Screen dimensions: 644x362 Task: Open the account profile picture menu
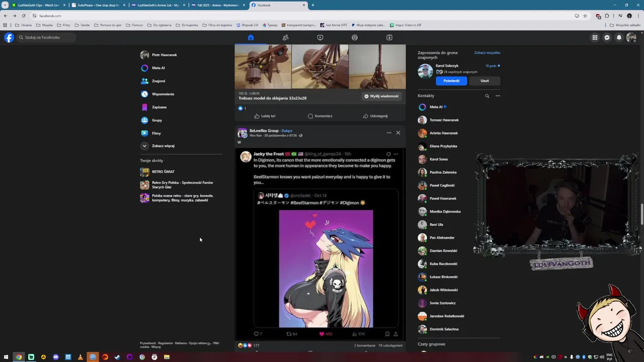(631, 37)
